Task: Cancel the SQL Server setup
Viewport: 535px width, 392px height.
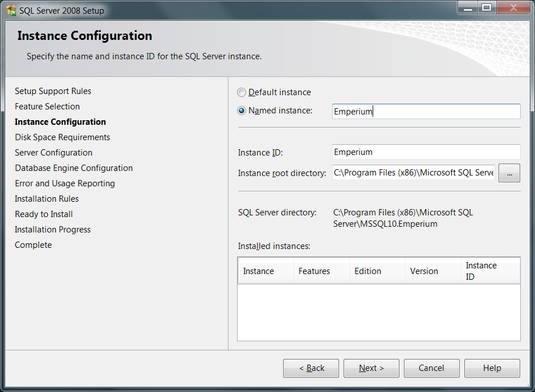Action: 431,368
